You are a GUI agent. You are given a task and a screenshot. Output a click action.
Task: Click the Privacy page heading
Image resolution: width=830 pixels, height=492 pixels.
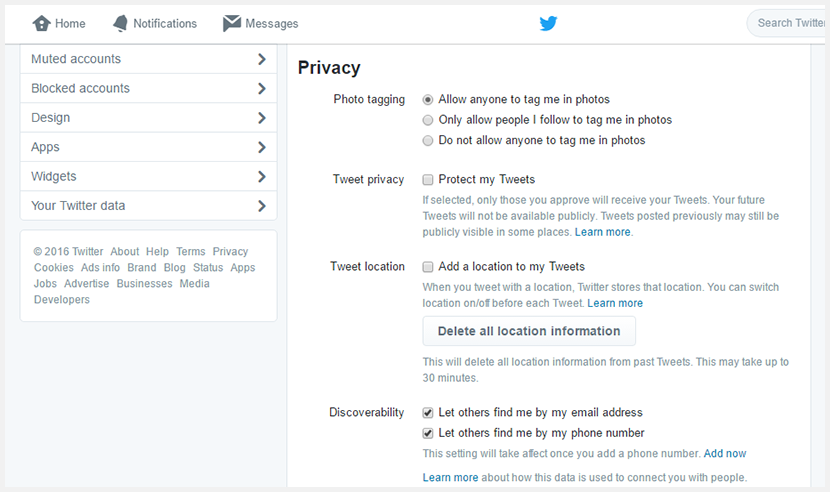pyautogui.click(x=329, y=68)
